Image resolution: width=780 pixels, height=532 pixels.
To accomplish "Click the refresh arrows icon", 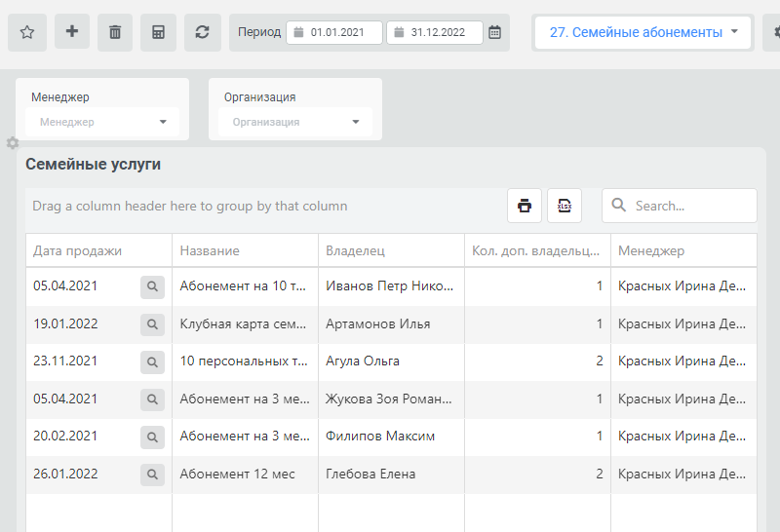I will click(x=203, y=32).
